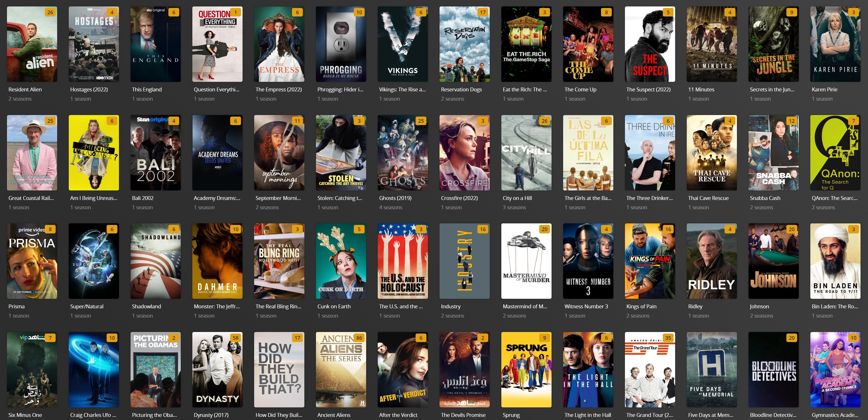Select the Bali 2002 poster
The height and width of the screenshot is (420, 868).
tap(156, 153)
